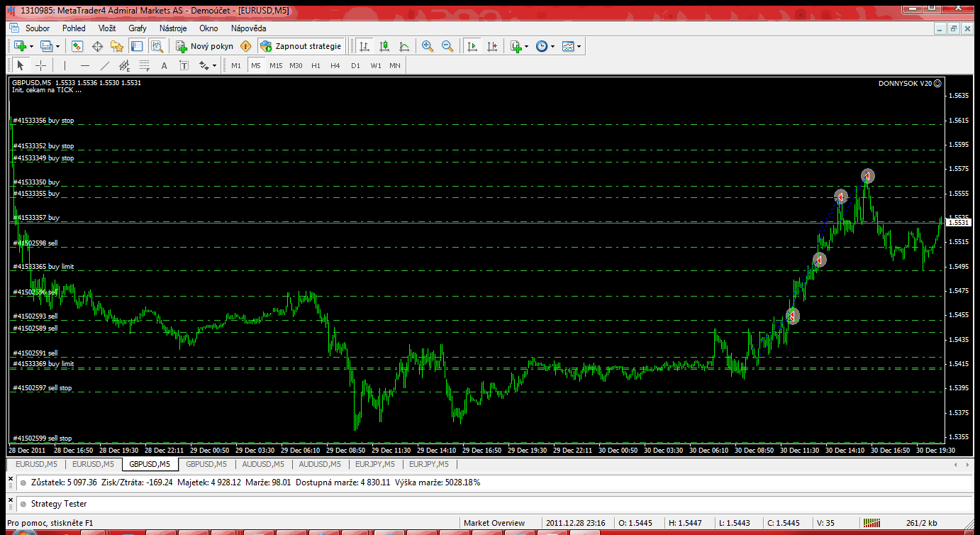Open the Grafy menu
The image size is (980, 535).
point(138,28)
